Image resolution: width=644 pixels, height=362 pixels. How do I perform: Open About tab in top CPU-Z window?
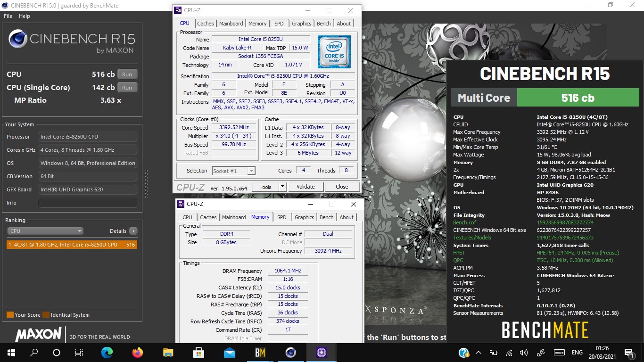coord(344,24)
